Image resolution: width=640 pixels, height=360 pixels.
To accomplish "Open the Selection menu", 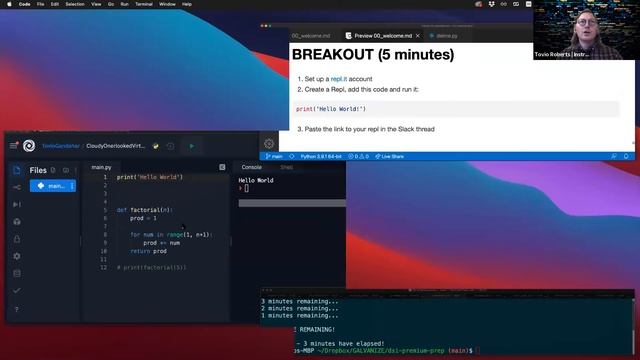I will pos(75,4).
